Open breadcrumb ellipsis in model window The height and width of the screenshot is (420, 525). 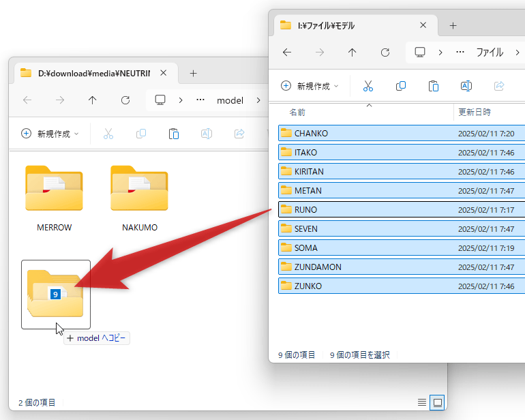pyautogui.click(x=200, y=100)
